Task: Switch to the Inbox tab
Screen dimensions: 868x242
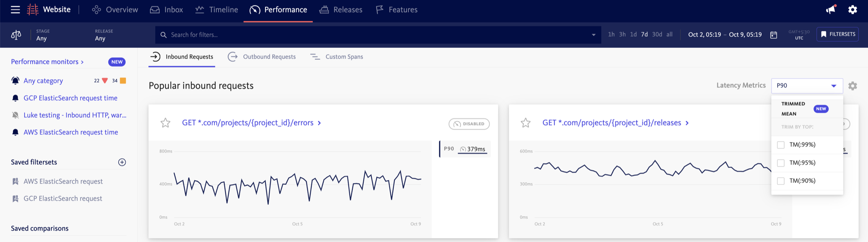Action: point(166,10)
